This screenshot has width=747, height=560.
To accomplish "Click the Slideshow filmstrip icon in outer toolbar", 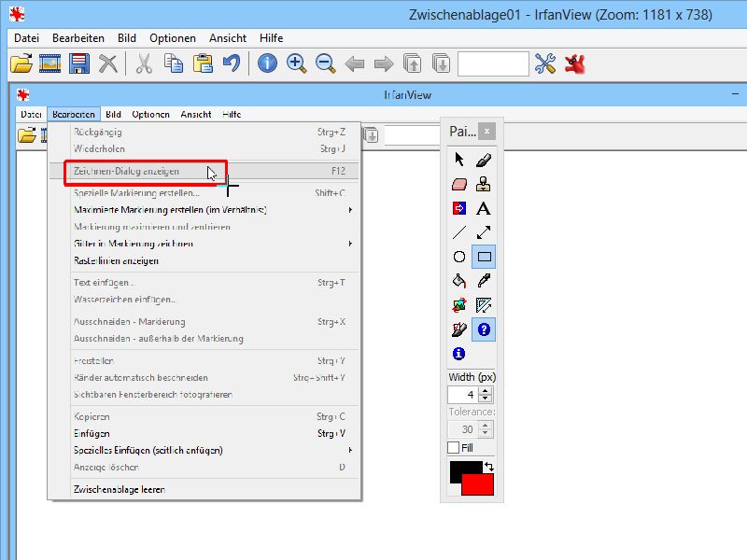I will pos(50,63).
